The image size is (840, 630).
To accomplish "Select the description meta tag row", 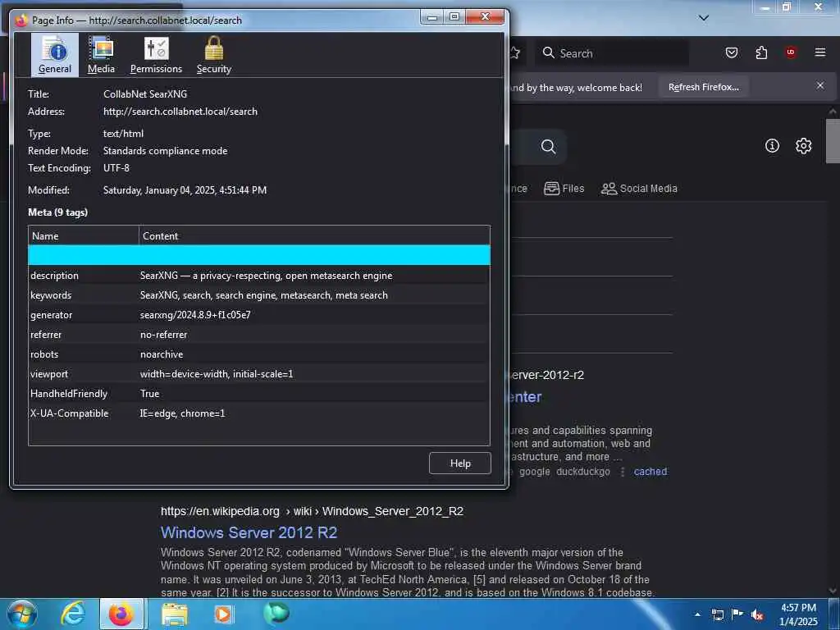I will click(x=258, y=276).
